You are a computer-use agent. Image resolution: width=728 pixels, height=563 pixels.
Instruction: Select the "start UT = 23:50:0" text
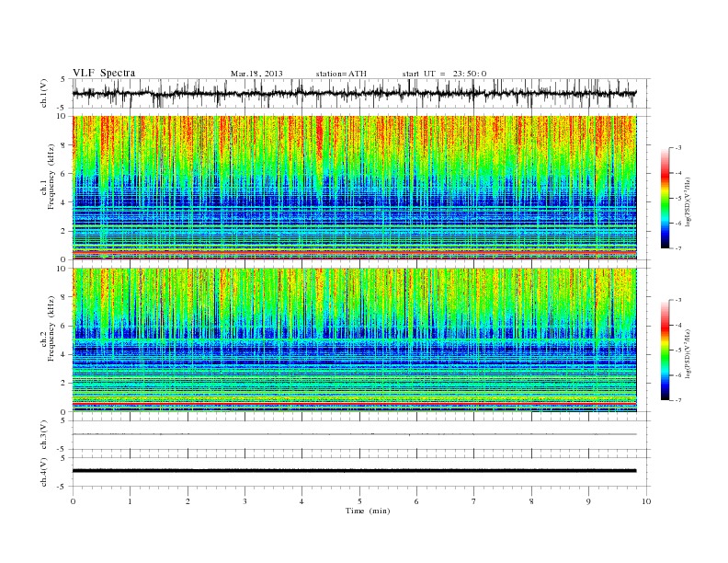(444, 74)
